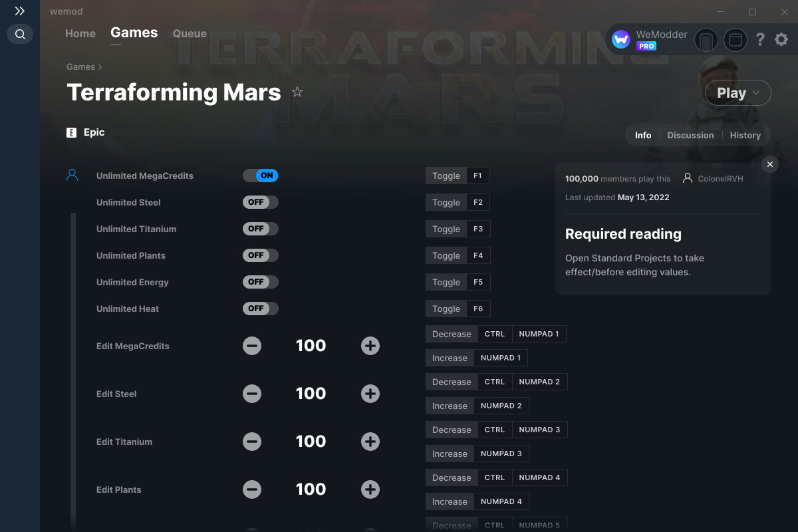Open the History tab
Image resolution: width=798 pixels, height=532 pixels.
click(x=745, y=135)
